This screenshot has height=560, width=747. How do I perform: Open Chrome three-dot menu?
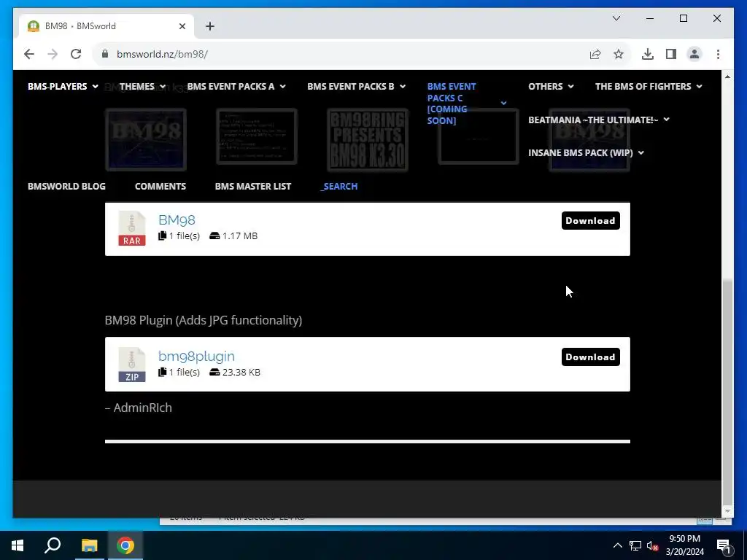click(x=718, y=54)
